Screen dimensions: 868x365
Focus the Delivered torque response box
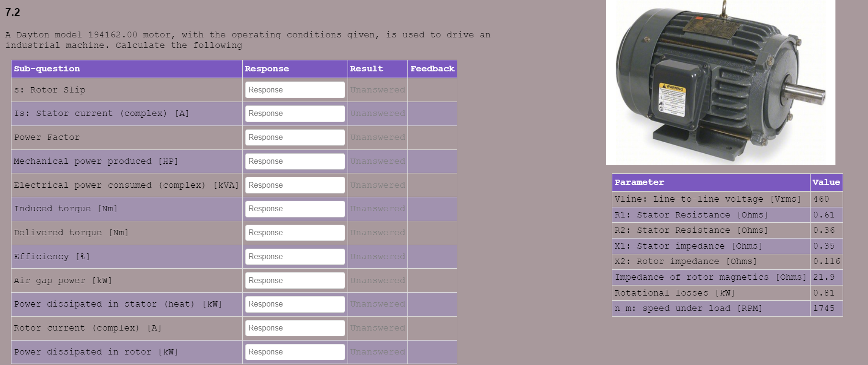(x=295, y=233)
